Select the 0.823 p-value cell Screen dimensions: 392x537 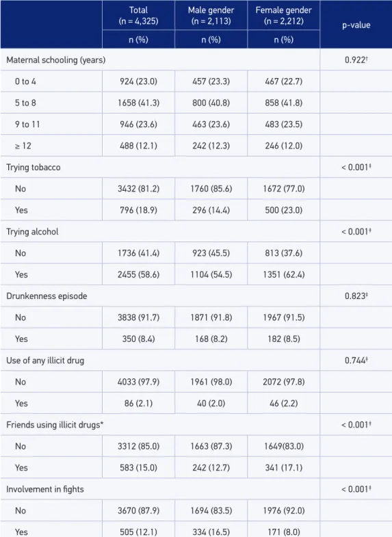(356, 296)
